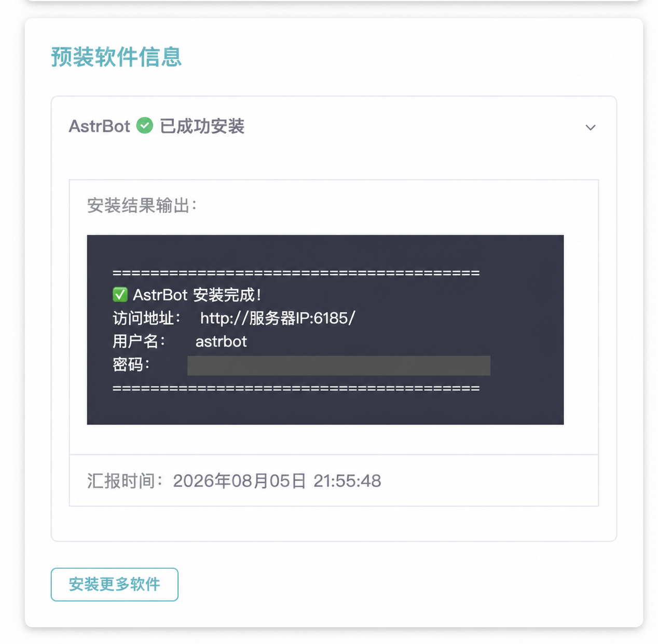Screen dimensions: 658x644
Task: Click the masked password field
Action: pos(338,365)
